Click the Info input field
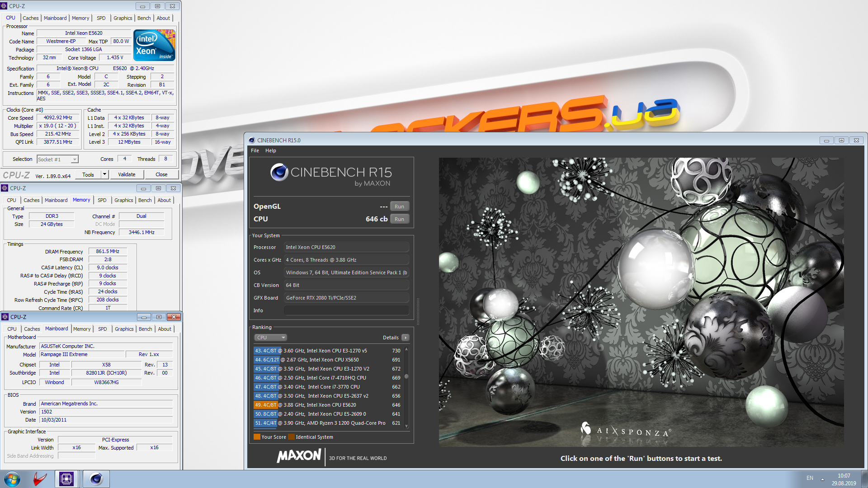 tap(346, 310)
